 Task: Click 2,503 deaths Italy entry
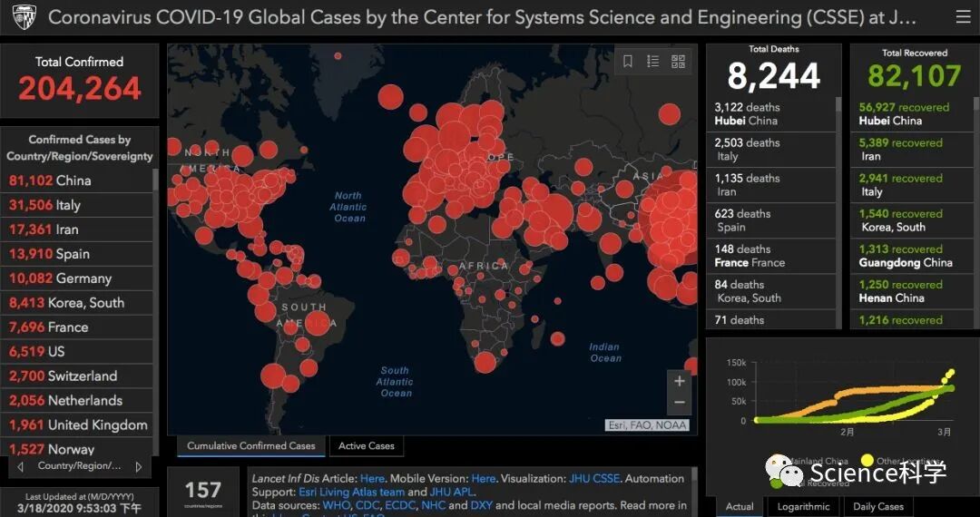(771, 150)
